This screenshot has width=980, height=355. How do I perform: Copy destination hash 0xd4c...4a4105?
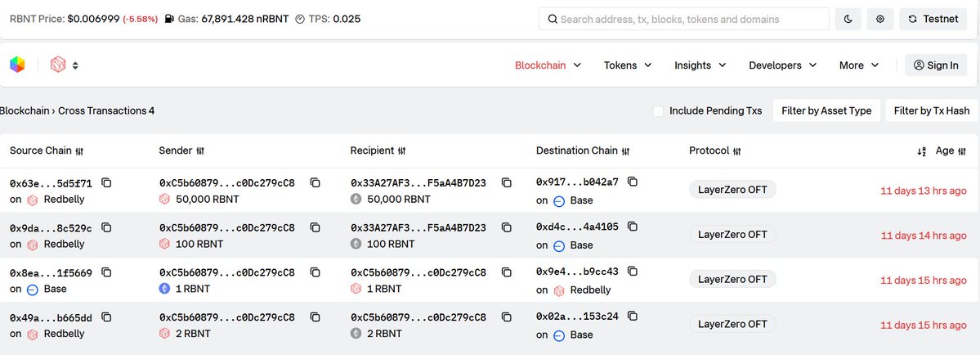[x=633, y=227]
